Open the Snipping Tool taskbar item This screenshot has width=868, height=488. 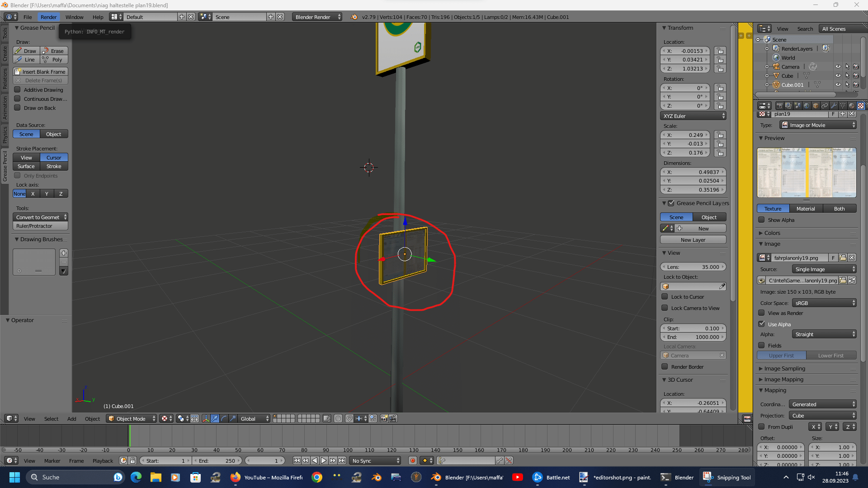(x=727, y=477)
